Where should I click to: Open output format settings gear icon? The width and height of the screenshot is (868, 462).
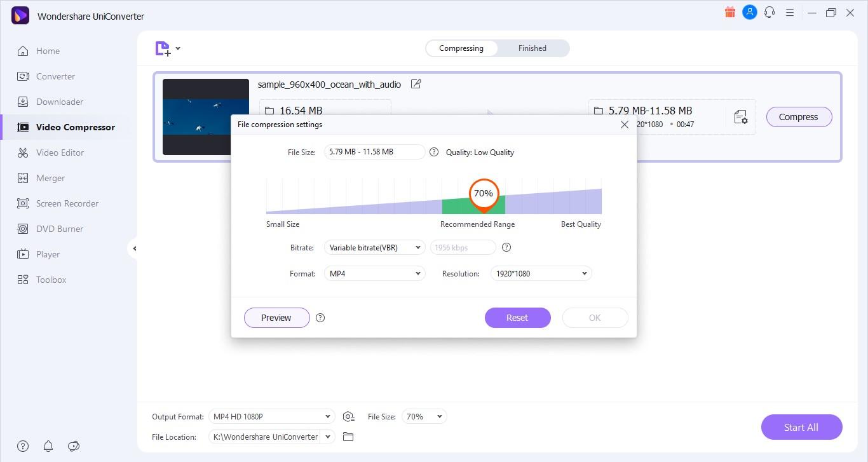(348, 417)
